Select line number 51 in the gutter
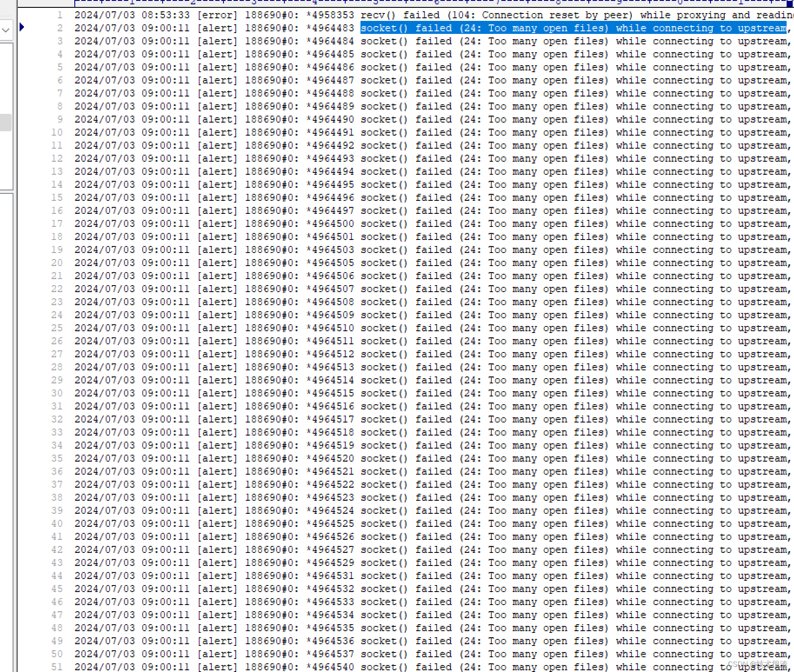 pos(57,667)
